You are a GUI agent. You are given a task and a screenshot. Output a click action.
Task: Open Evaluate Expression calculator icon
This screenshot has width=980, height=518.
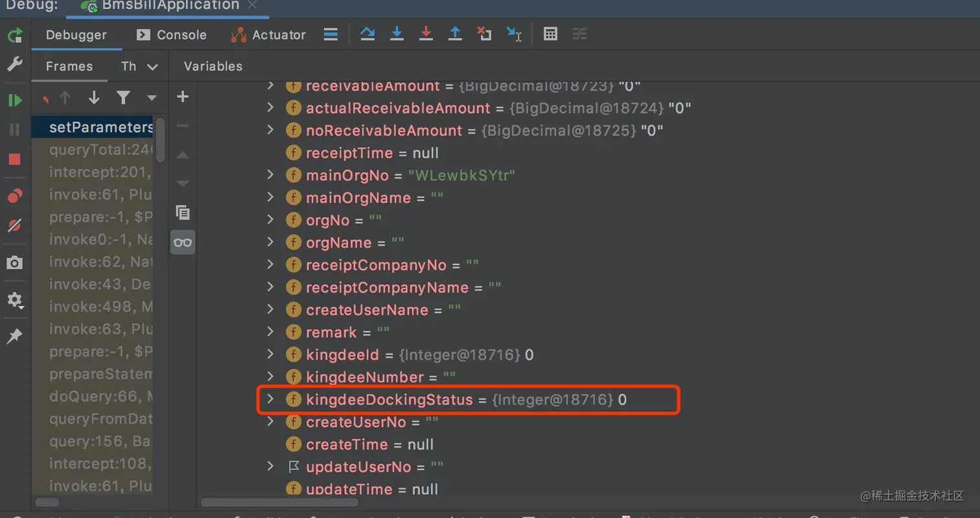pos(550,34)
